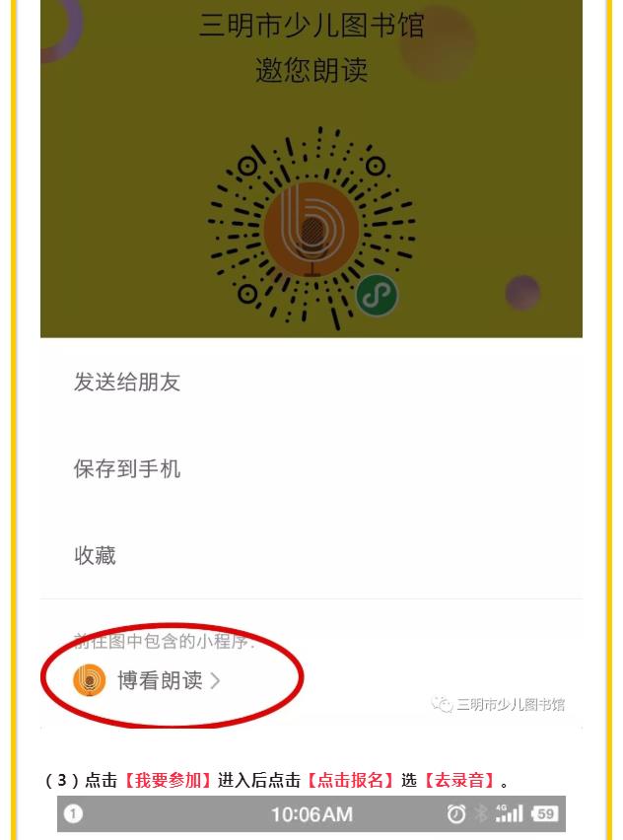Viewport: 623px width, 840px height.
Task: Click the 三明市少儿图书馆 watermark text
Action: [511, 704]
